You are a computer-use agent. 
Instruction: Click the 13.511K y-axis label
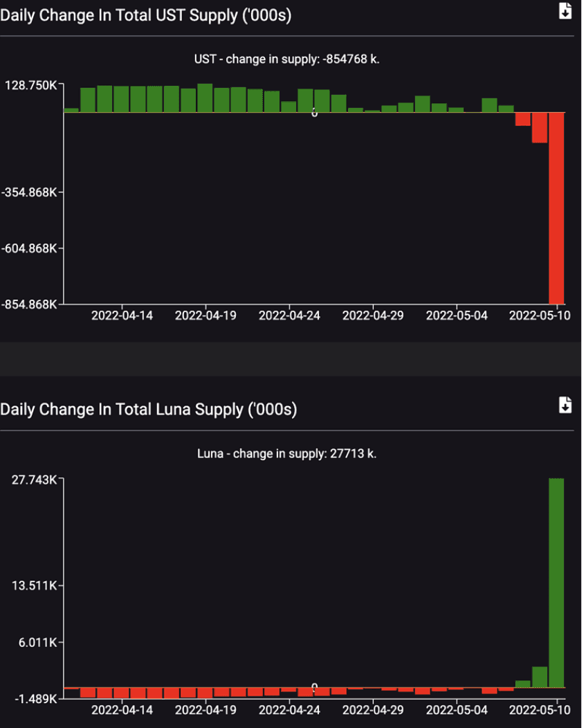click(x=34, y=585)
